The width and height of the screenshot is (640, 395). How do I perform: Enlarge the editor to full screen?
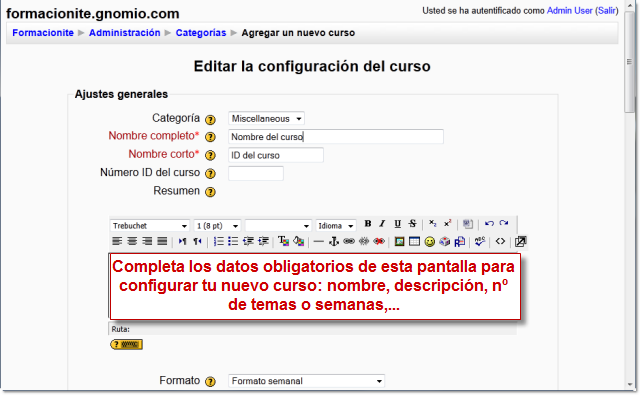(x=520, y=242)
